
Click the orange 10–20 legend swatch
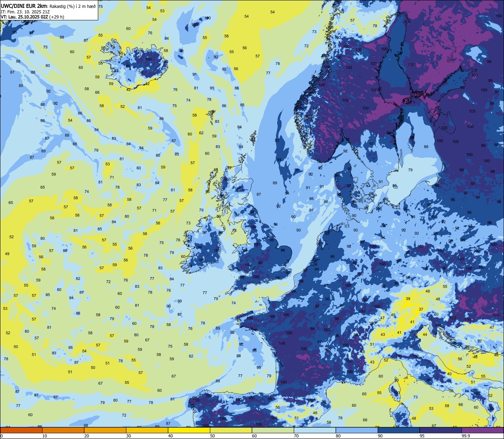[63, 430]
